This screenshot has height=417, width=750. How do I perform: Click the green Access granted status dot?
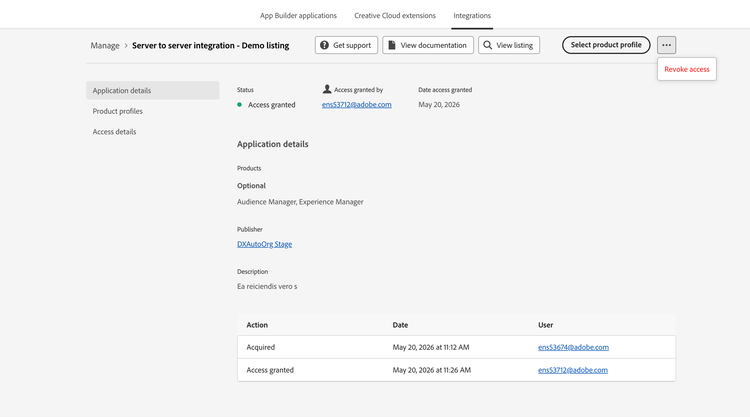click(239, 104)
